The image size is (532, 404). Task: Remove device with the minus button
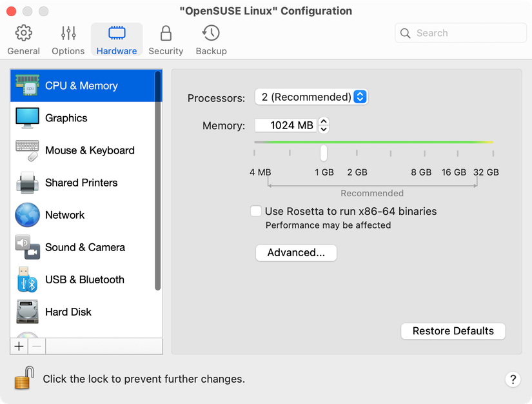[37, 346]
